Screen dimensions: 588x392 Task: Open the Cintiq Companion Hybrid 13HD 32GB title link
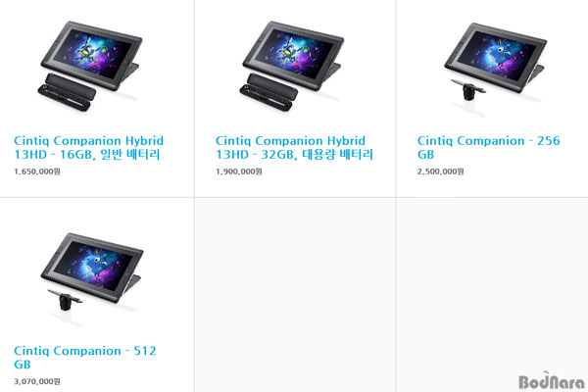[294, 147]
